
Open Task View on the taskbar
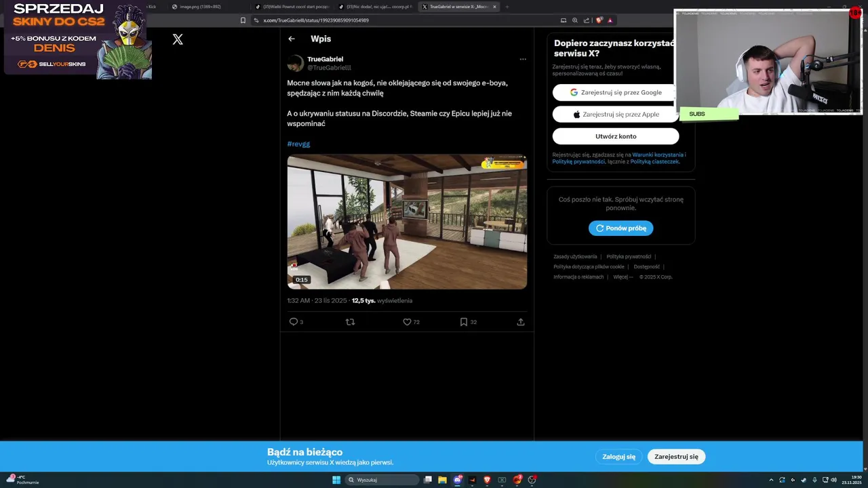[428, 480]
